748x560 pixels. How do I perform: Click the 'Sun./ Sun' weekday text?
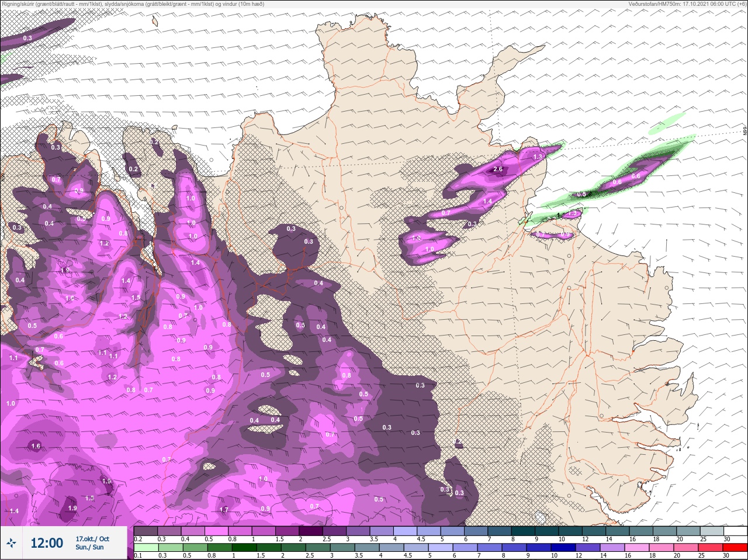(89, 547)
